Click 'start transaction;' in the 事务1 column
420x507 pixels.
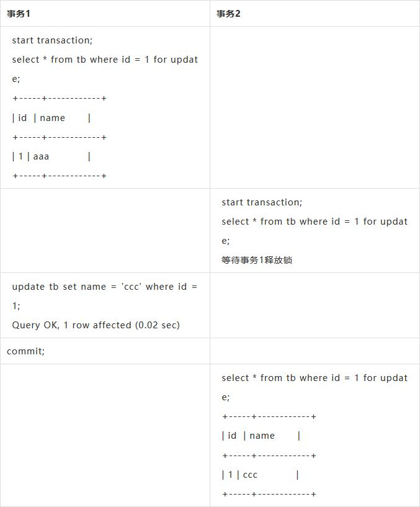point(52,40)
